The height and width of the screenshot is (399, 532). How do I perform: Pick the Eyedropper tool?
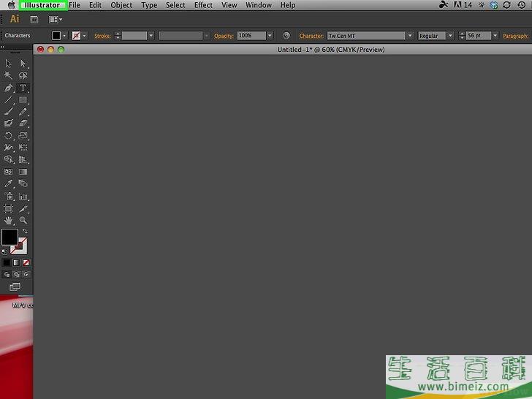[x=8, y=183]
